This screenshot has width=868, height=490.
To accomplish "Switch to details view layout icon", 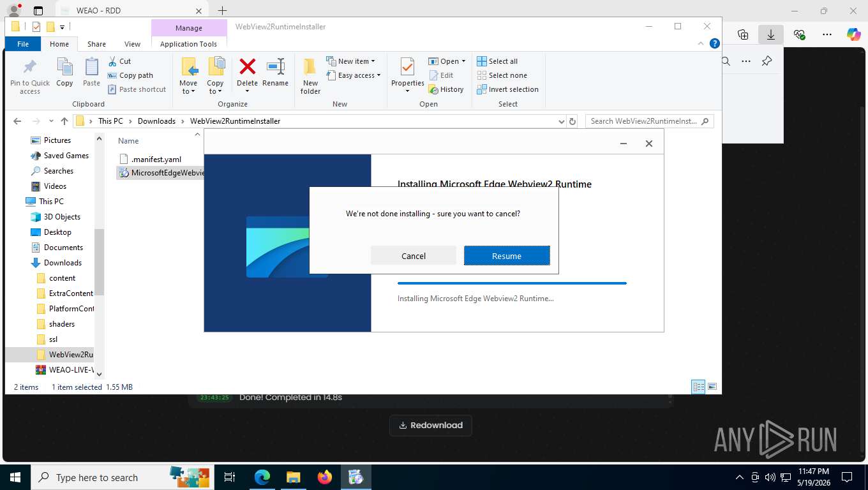I will [699, 387].
